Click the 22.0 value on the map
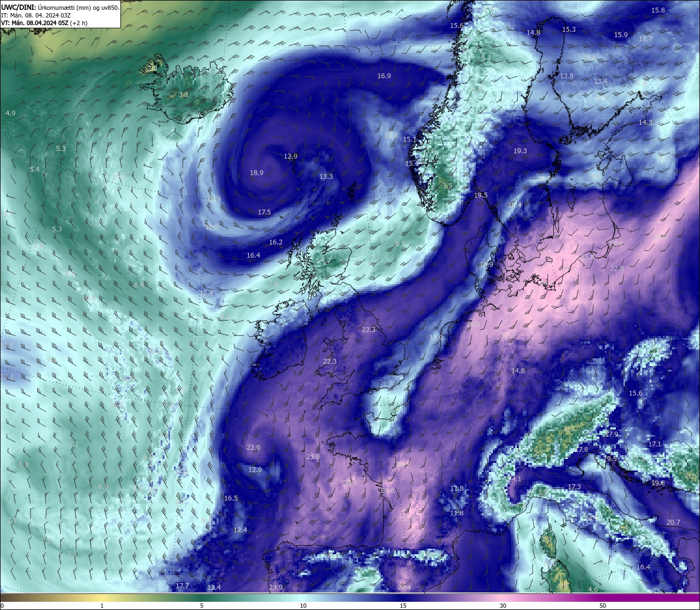 pos(617,268)
